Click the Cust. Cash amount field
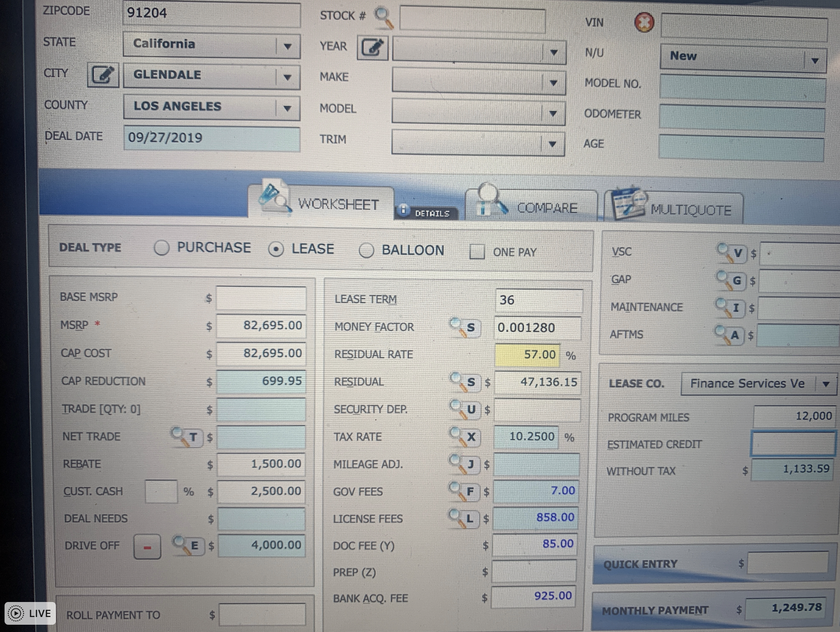 (x=261, y=492)
